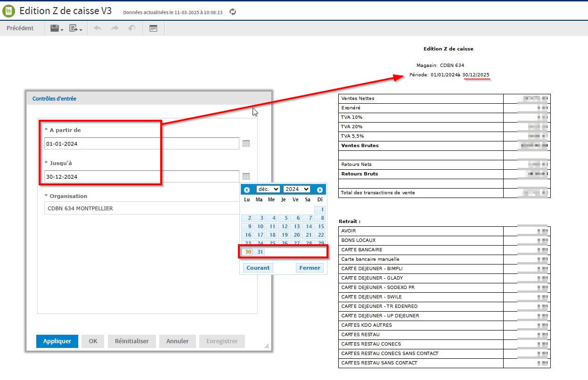Viewport: 588px width, 380px height.
Task: Open calendar icon beside Jusqu'à field
Action: (x=246, y=176)
